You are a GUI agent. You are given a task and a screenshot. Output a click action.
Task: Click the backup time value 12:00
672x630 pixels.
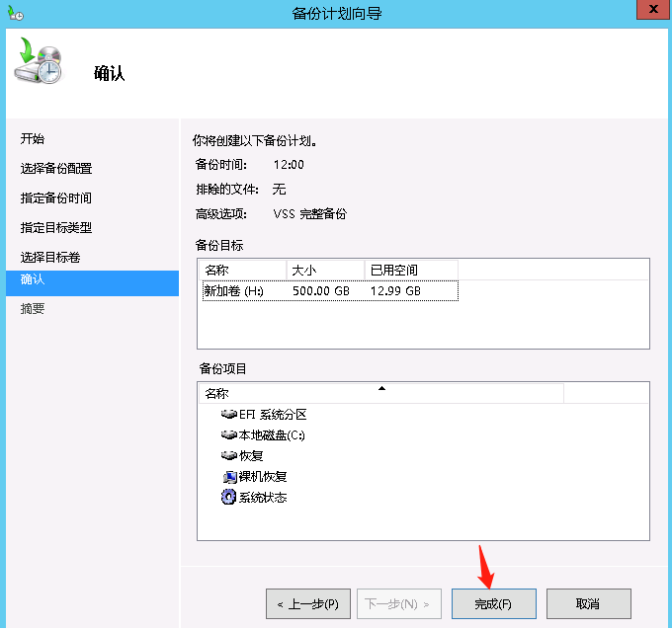tap(289, 165)
